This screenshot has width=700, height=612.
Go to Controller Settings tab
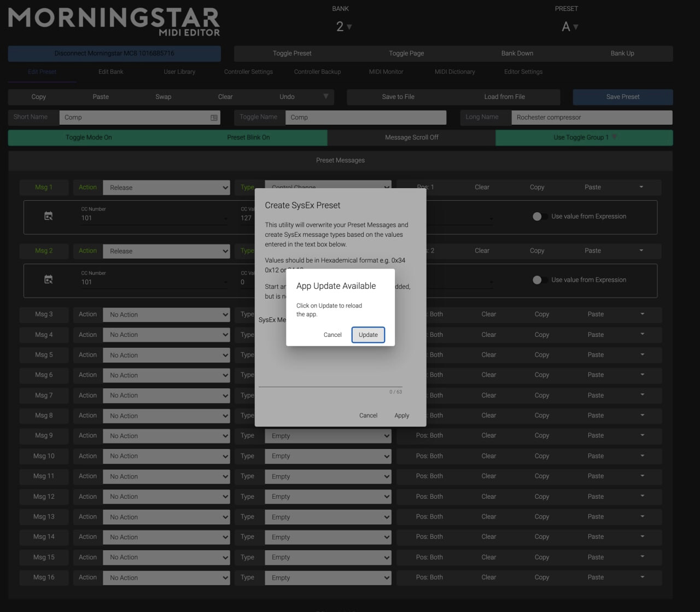(248, 72)
